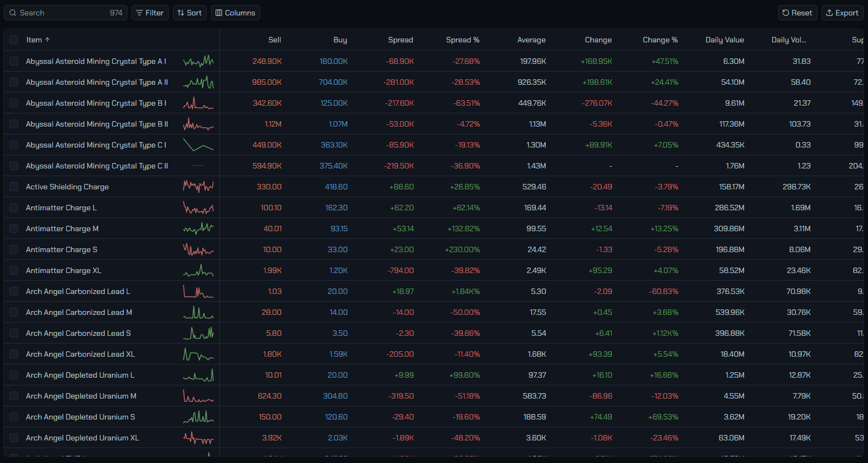Image resolution: width=868 pixels, height=463 pixels.
Task: Click average value 583.73
Action: click(x=535, y=396)
